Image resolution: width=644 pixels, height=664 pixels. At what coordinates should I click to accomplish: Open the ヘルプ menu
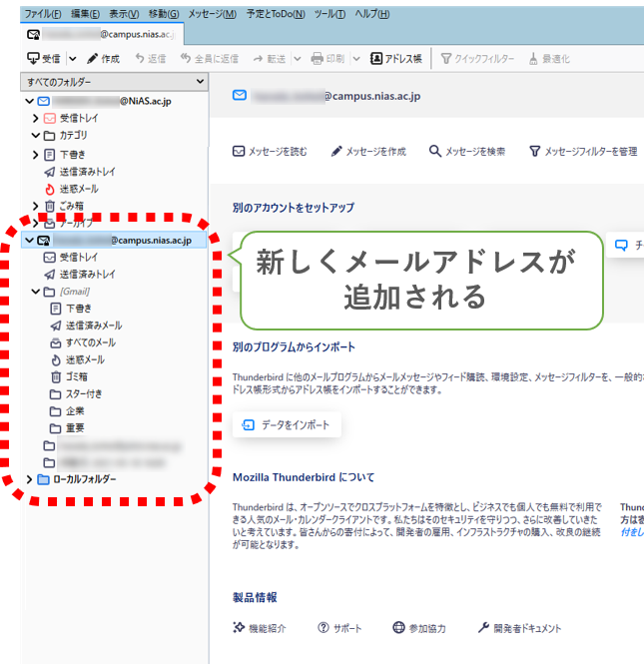point(372,14)
